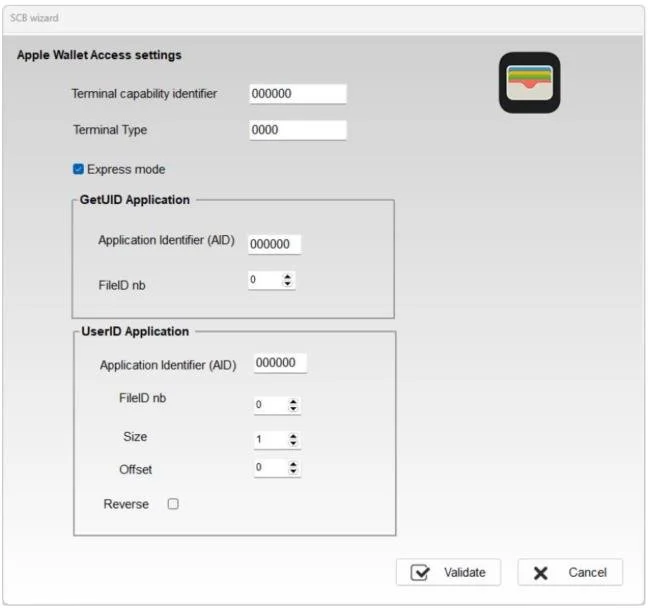Decrease UserID FileID nb with down arrow
The width and height of the screenshot is (648, 608).
293,408
